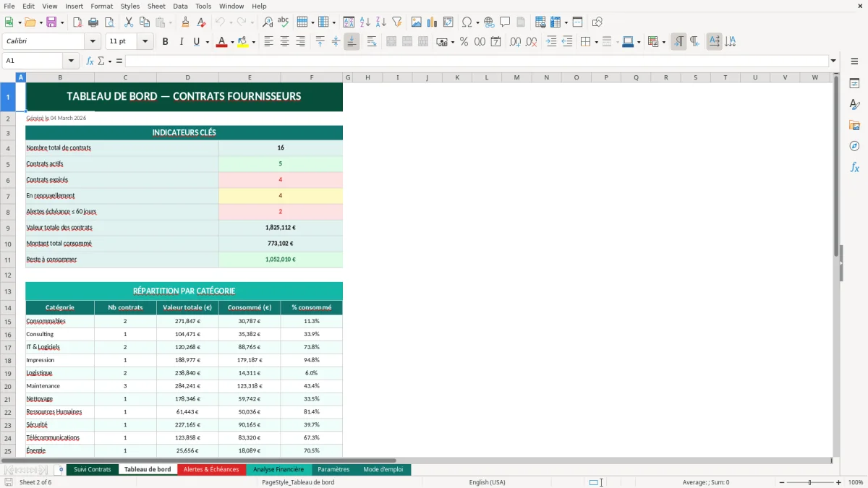Open font color dropdown arrow
The image size is (868, 488).
232,42
